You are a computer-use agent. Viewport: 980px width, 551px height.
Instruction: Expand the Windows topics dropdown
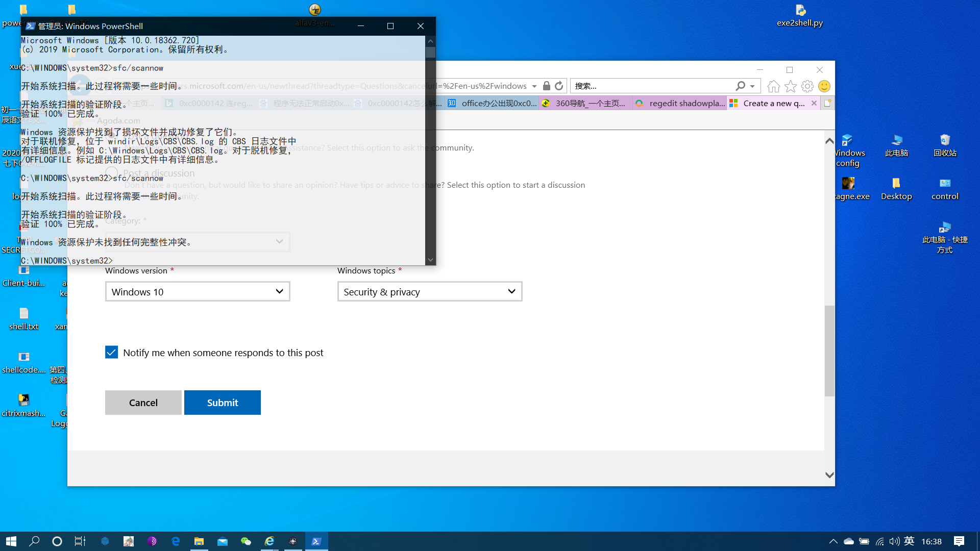coord(430,291)
